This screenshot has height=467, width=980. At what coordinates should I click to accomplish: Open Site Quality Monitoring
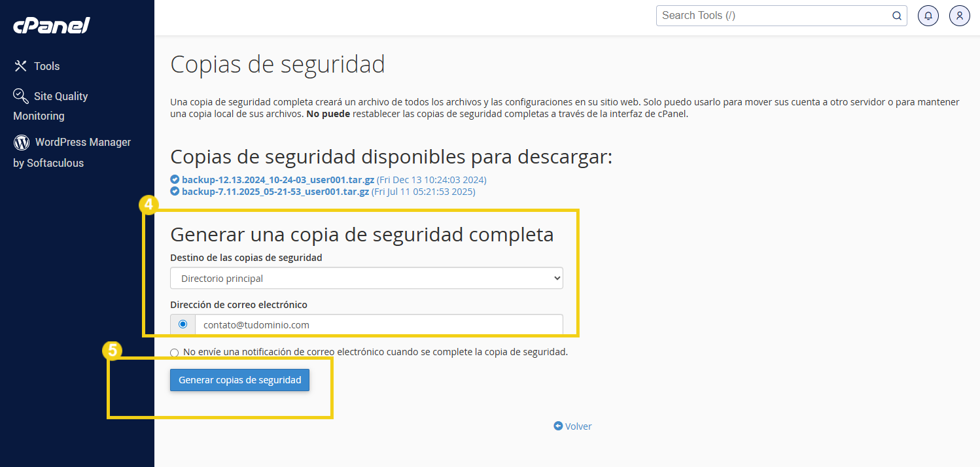click(50, 105)
